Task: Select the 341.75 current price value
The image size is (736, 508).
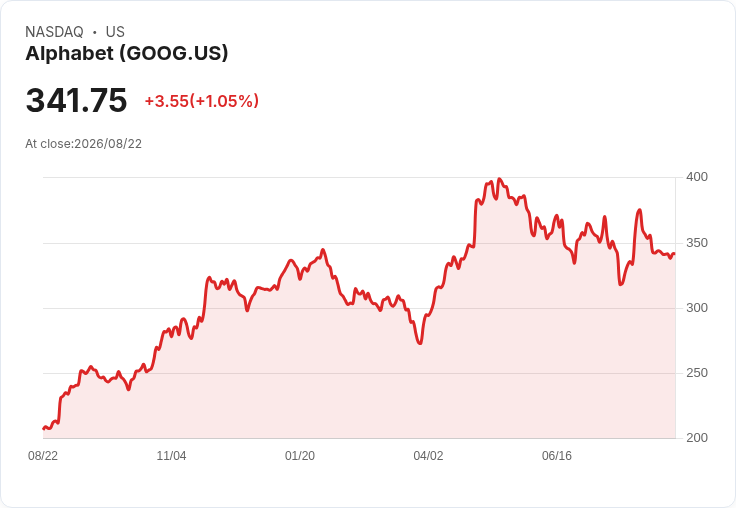Action: click(x=76, y=100)
